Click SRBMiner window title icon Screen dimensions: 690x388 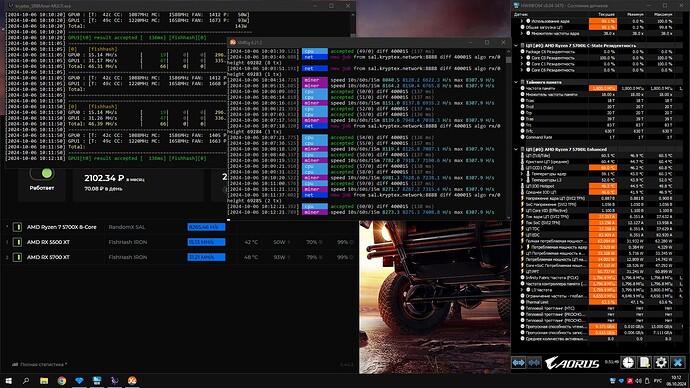point(11,5)
